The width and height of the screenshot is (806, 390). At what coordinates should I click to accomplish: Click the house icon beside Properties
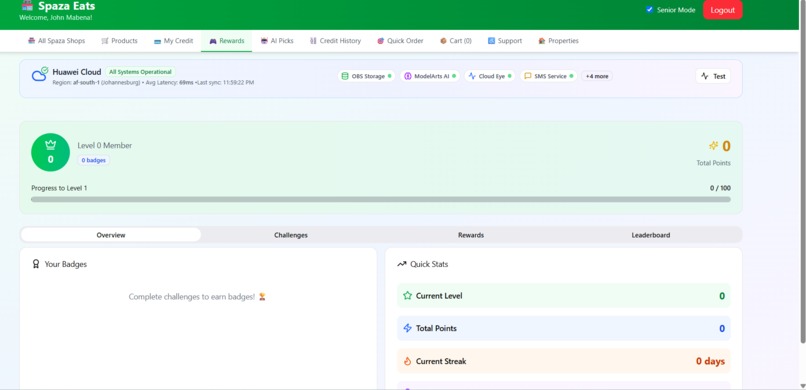542,41
